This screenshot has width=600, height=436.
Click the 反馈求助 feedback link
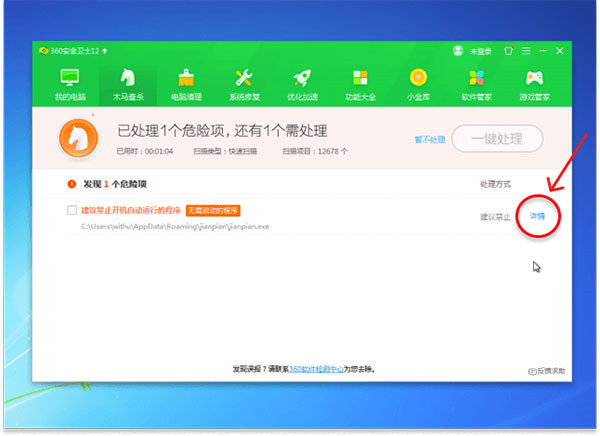(547, 371)
